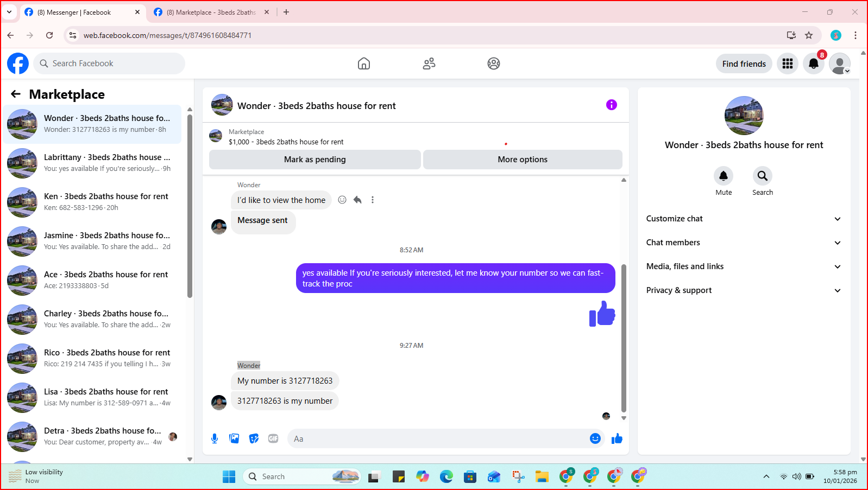868x490 pixels.
Task: Click 'My number is 3127718263' message
Action: [285, 381]
